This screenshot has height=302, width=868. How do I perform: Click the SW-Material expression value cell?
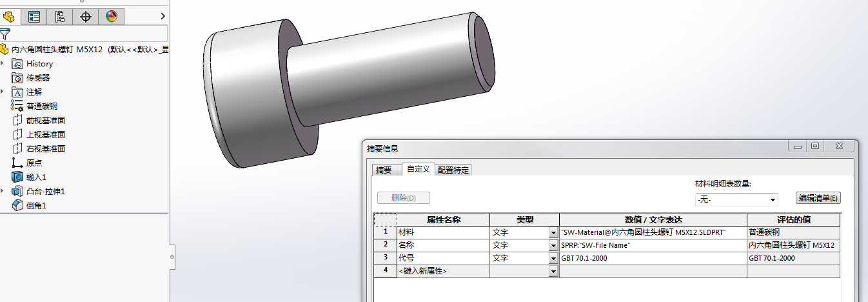pos(653,232)
